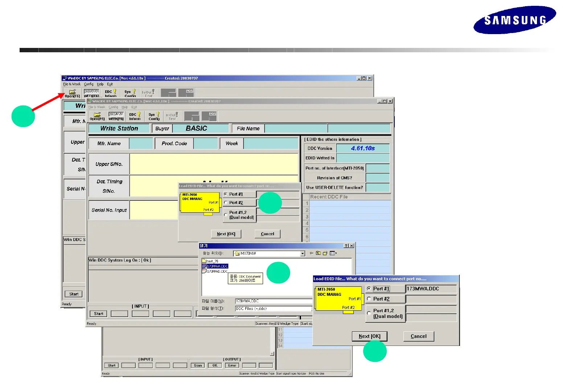Screen dimensions: 566x392
Task: Open Sys Config in the front WinDDC toolbar
Action: 154,117
